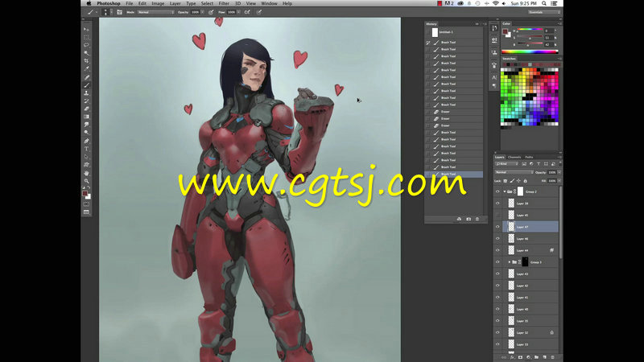The image size is (644, 362).
Task: Hide Layer 39 visibility eye
Action: (x=497, y=204)
